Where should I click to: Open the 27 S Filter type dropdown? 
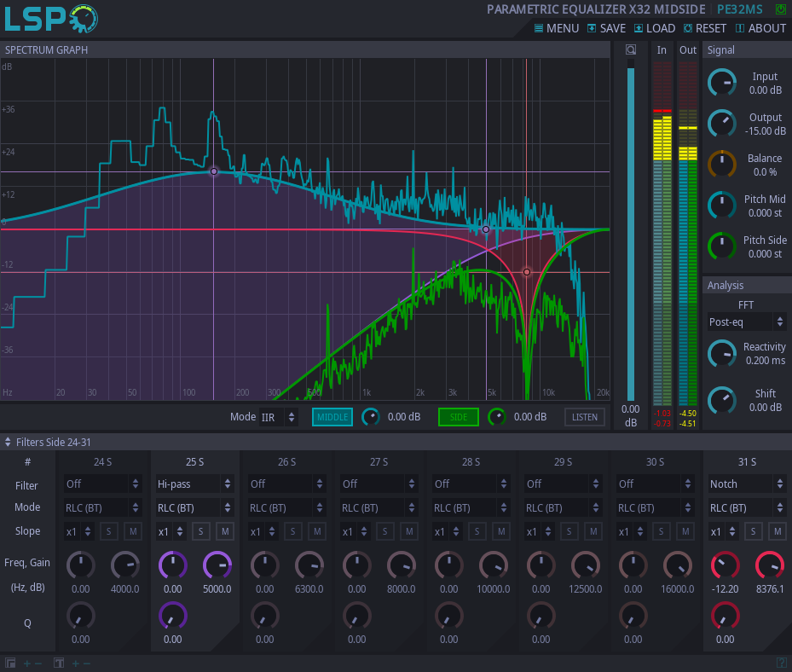(379, 484)
